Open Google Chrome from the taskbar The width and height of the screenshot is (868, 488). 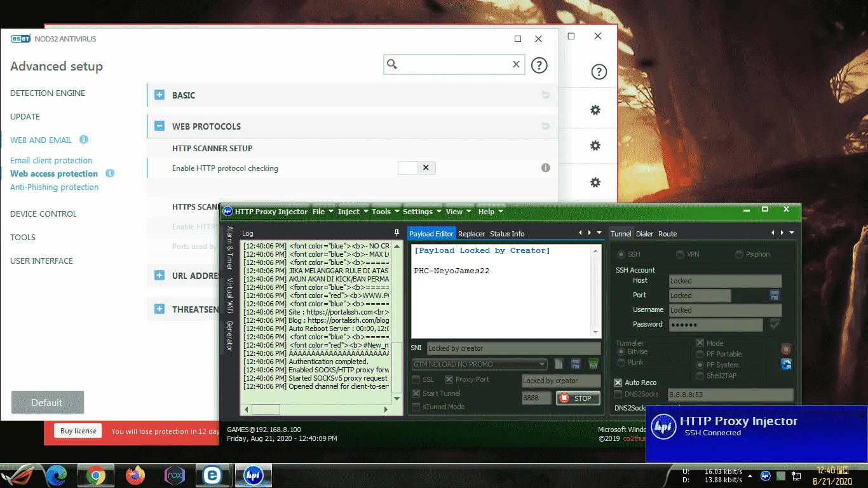96,475
